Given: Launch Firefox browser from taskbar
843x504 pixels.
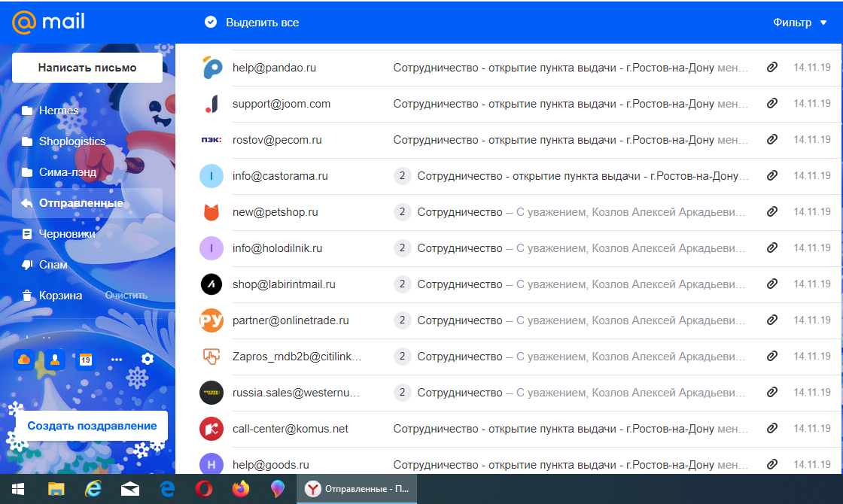Looking at the screenshot, I should click(241, 489).
